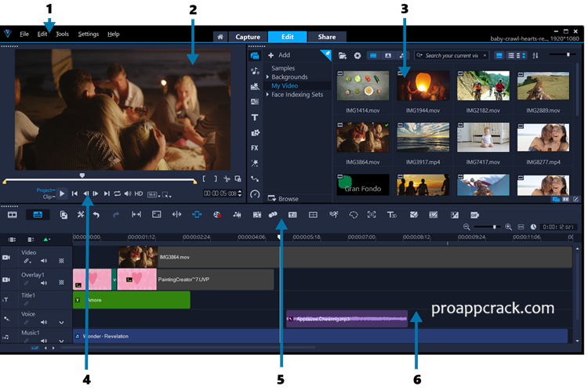Open the Speed gauge panel icon

[255, 194]
